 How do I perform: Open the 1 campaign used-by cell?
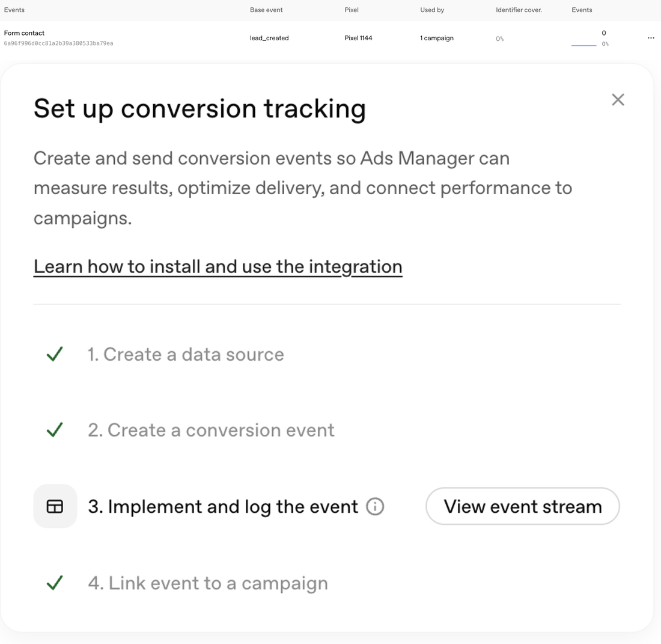[x=437, y=38]
